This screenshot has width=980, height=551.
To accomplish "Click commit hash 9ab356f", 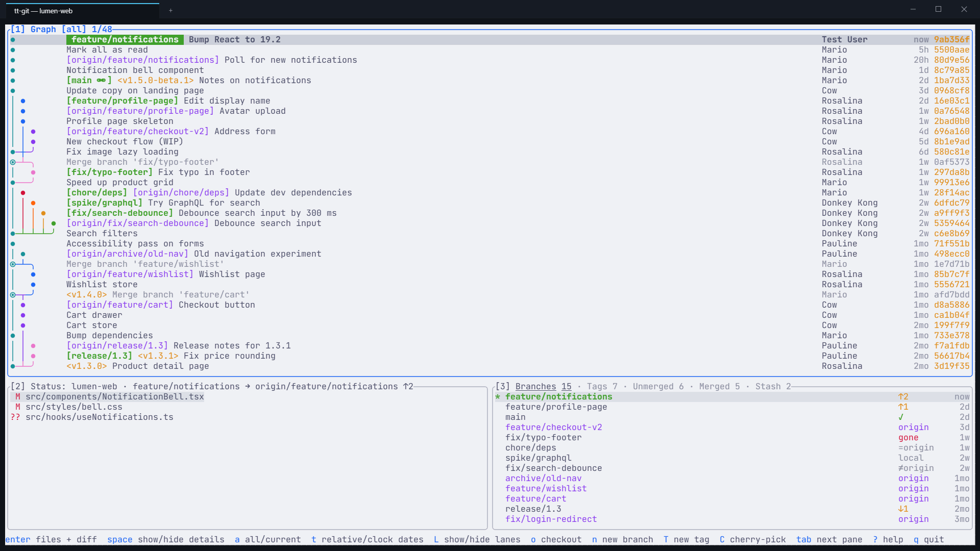I will point(951,39).
